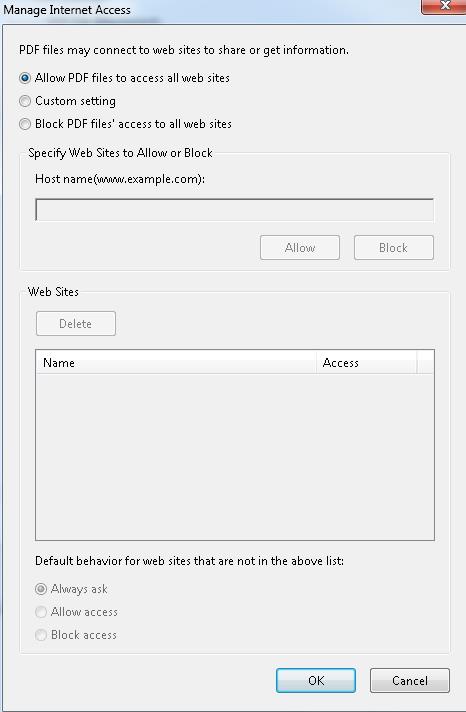
Task: Click the Block button under Host name
Action: tap(394, 247)
